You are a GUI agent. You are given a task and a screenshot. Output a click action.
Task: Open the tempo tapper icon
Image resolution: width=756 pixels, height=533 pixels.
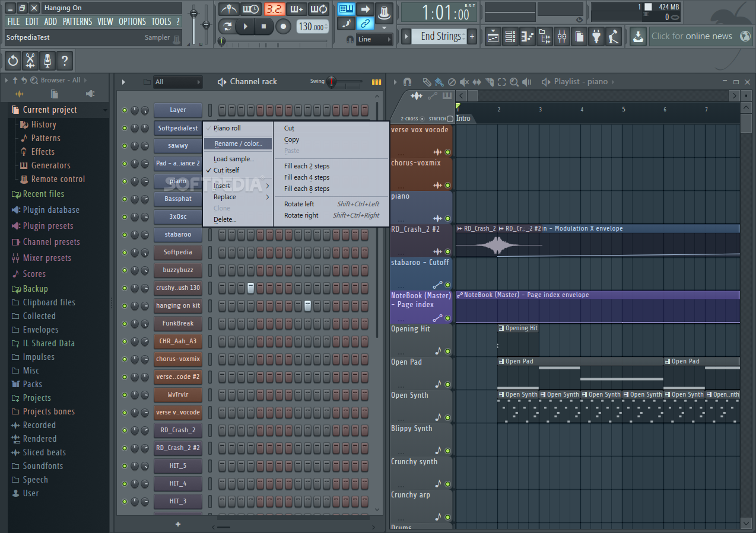tap(614, 37)
